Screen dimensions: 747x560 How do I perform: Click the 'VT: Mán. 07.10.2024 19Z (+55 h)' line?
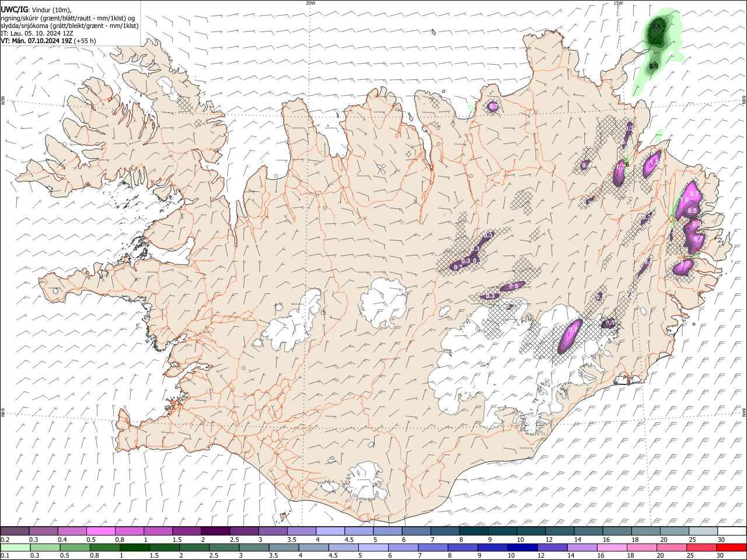48,41
